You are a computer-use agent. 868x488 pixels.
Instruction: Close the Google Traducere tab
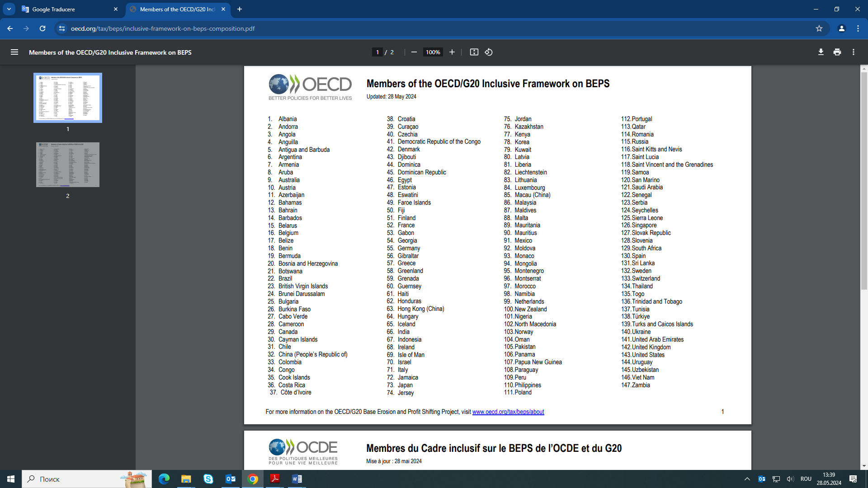pyautogui.click(x=116, y=9)
